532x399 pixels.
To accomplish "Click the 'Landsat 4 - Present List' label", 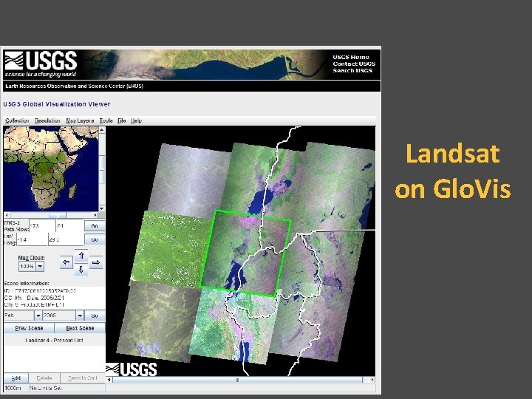I will point(54,340).
